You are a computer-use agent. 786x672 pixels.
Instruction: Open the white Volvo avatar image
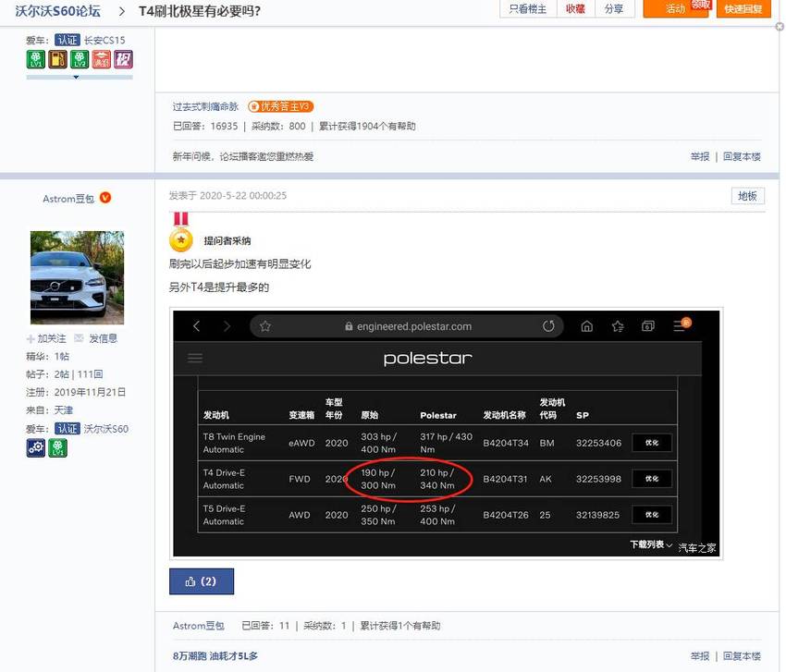[77, 277]
